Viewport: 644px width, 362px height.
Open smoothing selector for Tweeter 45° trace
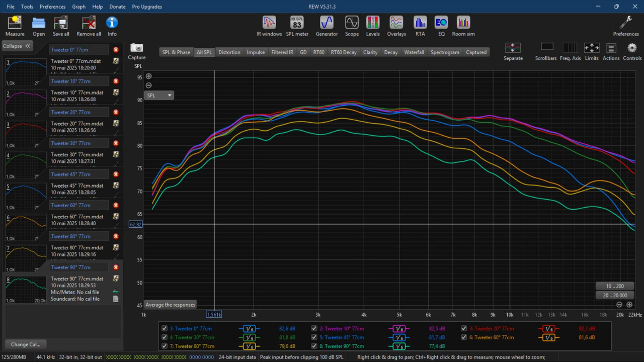[x=398, y=337]
